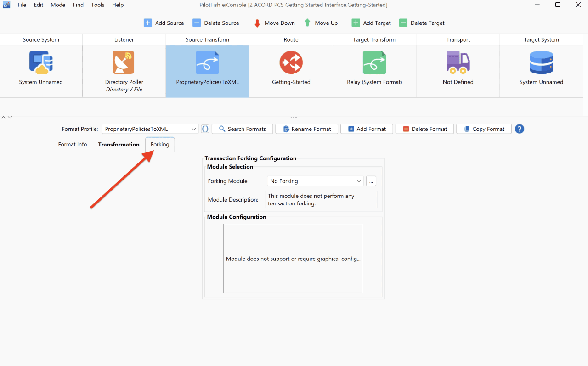Click the curly braces icon beside Format Profile
The width and height of the screenshot is (588, 366).
pos(205,129)
